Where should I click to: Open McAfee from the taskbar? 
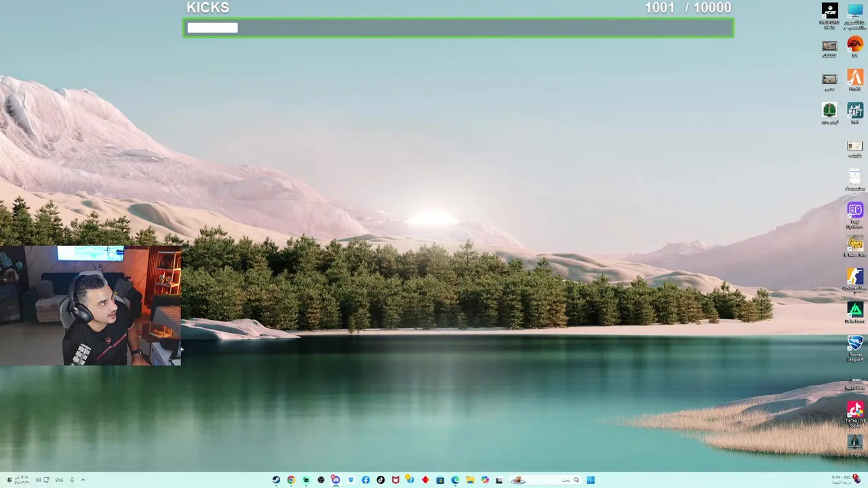pos(395,480)
